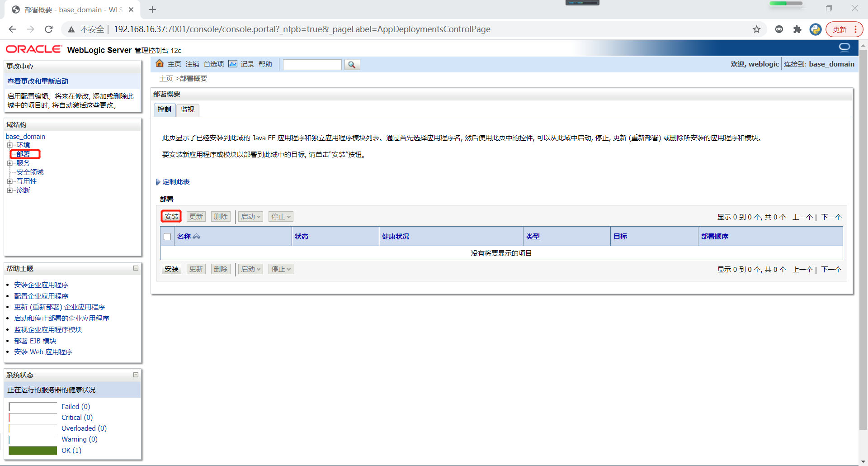Click the top 安装 button
The width and height of the screenshot is (868, 466).
pyautogui.click(x=171, y=217)
